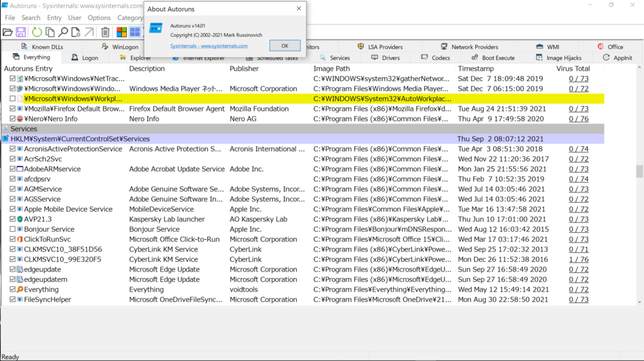The image size is (644, 361).
Task: Click the vertical scrollbar thumb
Action: point(639,171)
